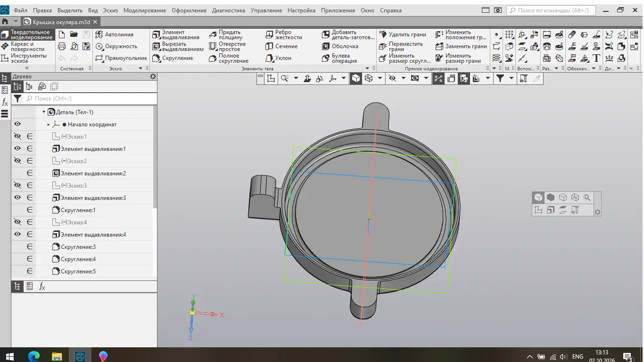Start the Элемент выдавливания extrude command

[x=176, y=35]
